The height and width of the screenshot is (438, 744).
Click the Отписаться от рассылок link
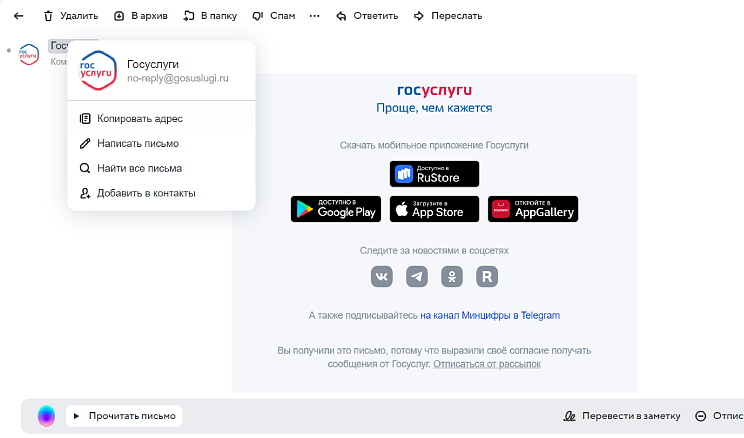pos(487,364)
